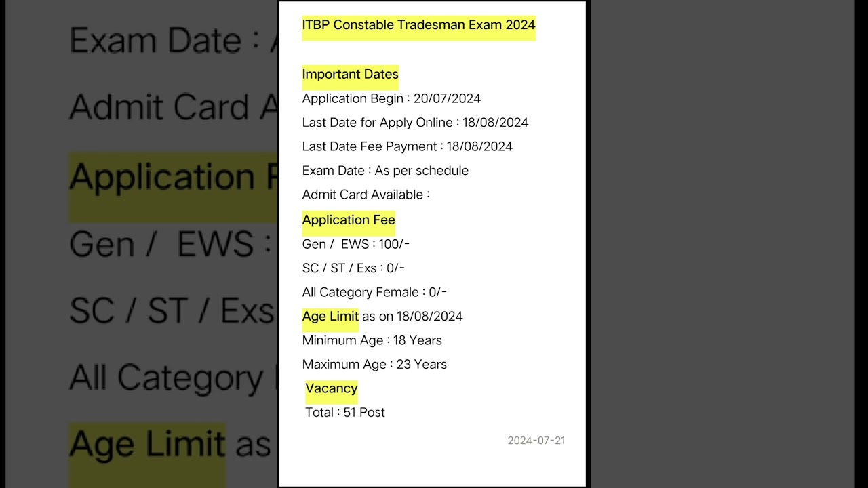Viewport: 868px width, 488px height.
Task: Click the blurred background 'All Category' text
Action: pyautogui.click(x=166, y=378)
